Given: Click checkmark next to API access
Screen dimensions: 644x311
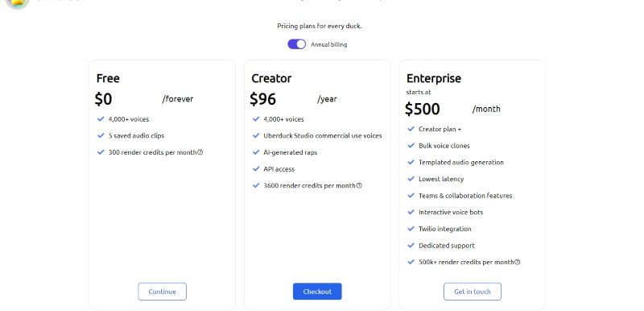Looking at the screenshot, I should click(x=256, y=169).
